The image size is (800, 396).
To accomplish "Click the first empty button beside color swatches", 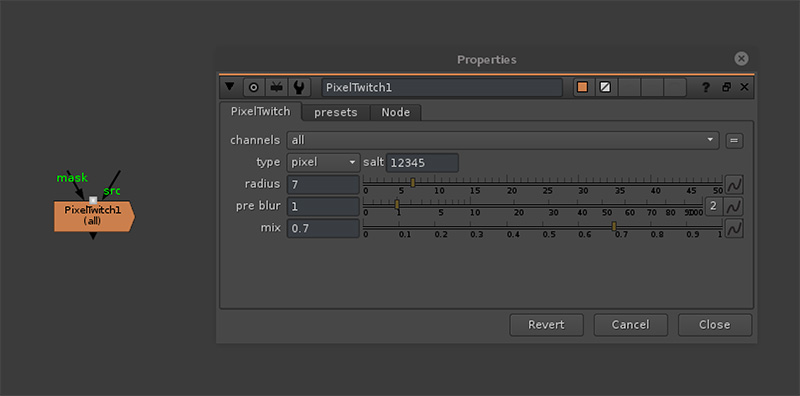I will tap(630, 88).
